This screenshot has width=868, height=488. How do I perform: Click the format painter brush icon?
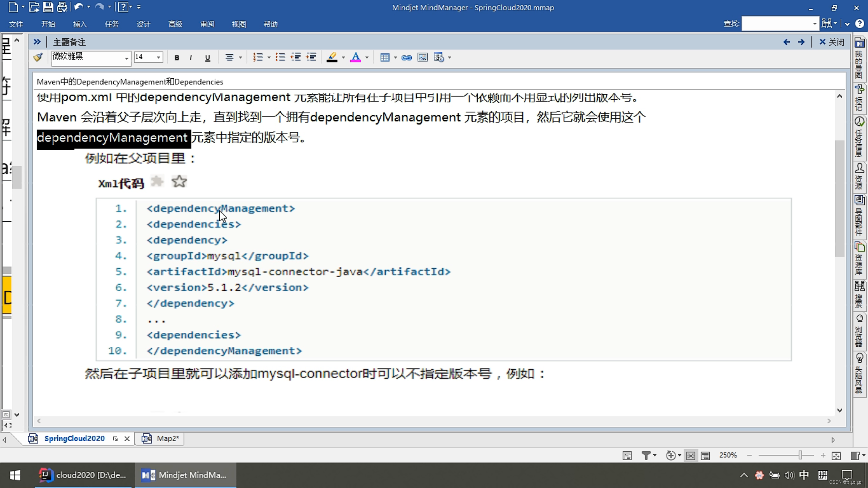[38, 57]
